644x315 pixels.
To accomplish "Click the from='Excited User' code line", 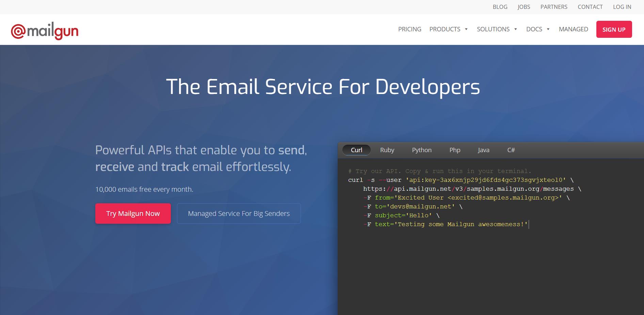I will 466,198.
